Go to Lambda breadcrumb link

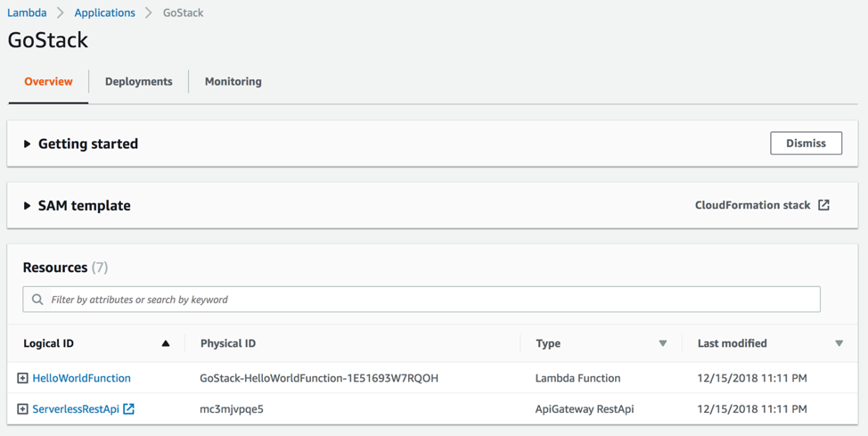click(27, 12)
